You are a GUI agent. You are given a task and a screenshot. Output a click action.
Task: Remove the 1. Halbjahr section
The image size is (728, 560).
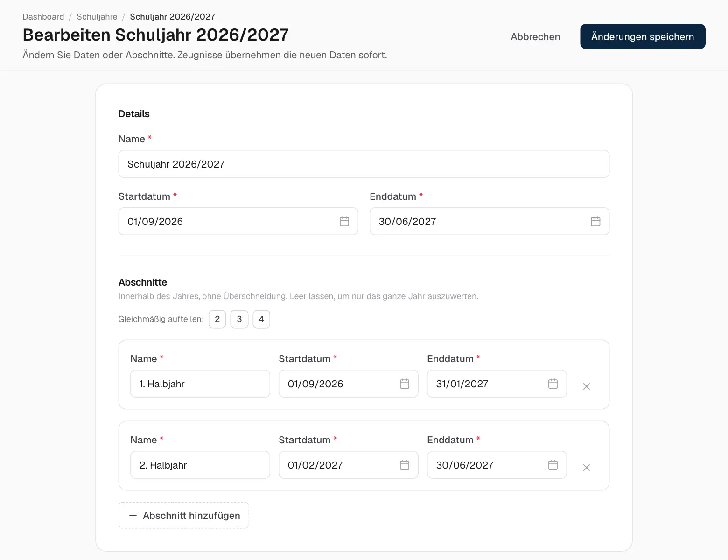pos(587,386)
